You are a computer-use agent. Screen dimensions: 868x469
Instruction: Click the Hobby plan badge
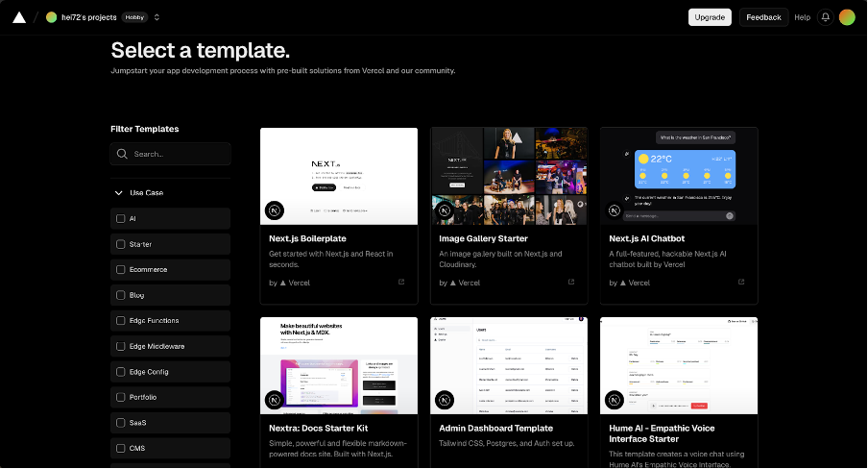134,17
